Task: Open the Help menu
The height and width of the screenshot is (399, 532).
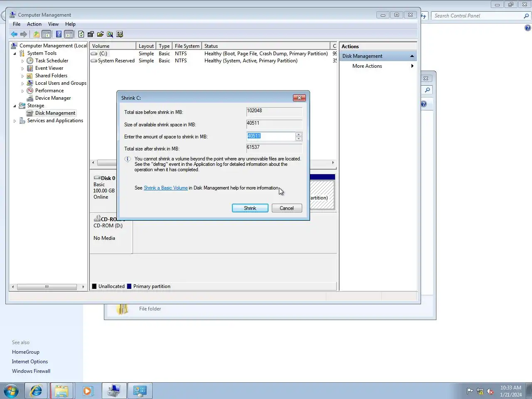Action: (70, 24)
